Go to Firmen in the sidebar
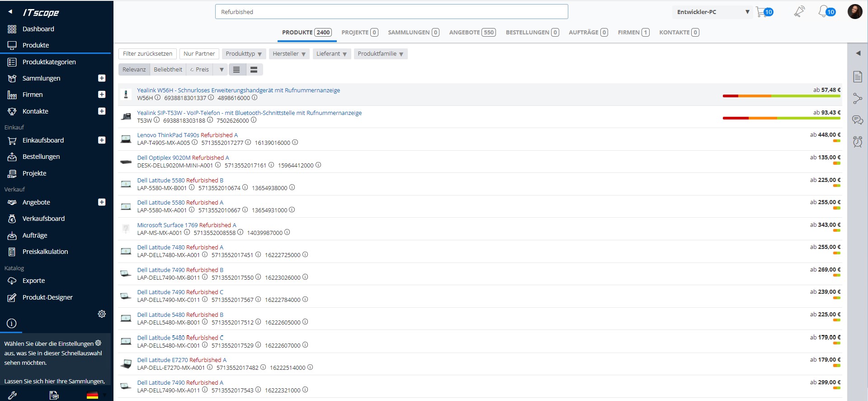This screenshot has height=401, width=868. (33, 95)
